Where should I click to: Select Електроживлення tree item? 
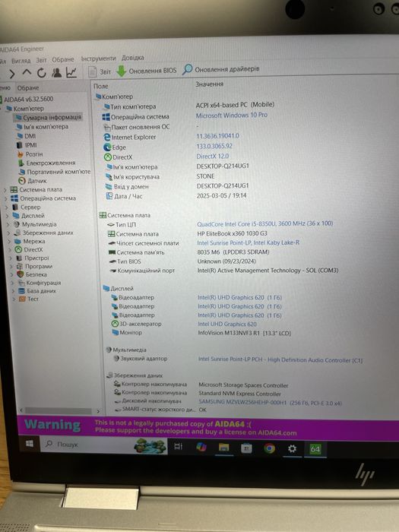(47, 163)
